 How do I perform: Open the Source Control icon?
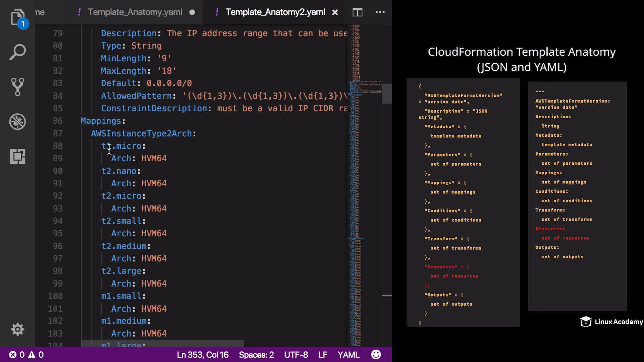[17, 87]
